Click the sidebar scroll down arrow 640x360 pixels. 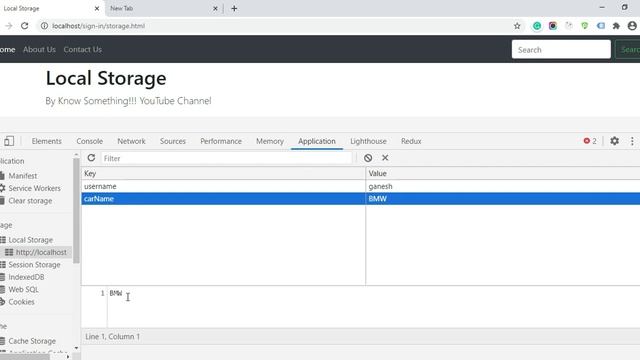(76, 348)
